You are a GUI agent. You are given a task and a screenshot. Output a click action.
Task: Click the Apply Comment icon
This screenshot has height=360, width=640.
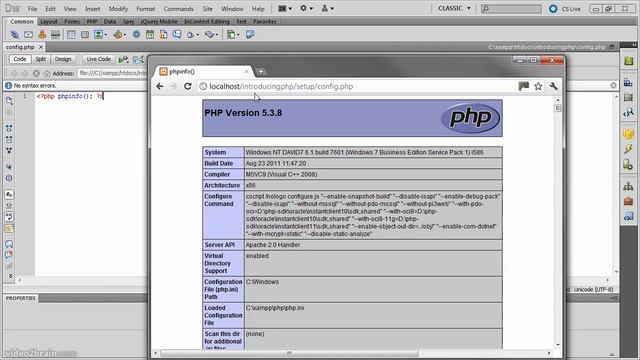tap(9, 244)
